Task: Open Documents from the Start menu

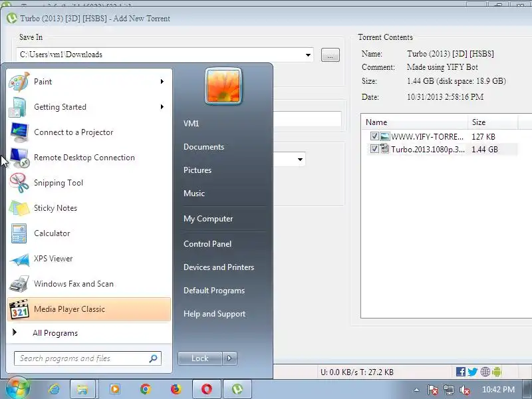Action: [203, 147]
